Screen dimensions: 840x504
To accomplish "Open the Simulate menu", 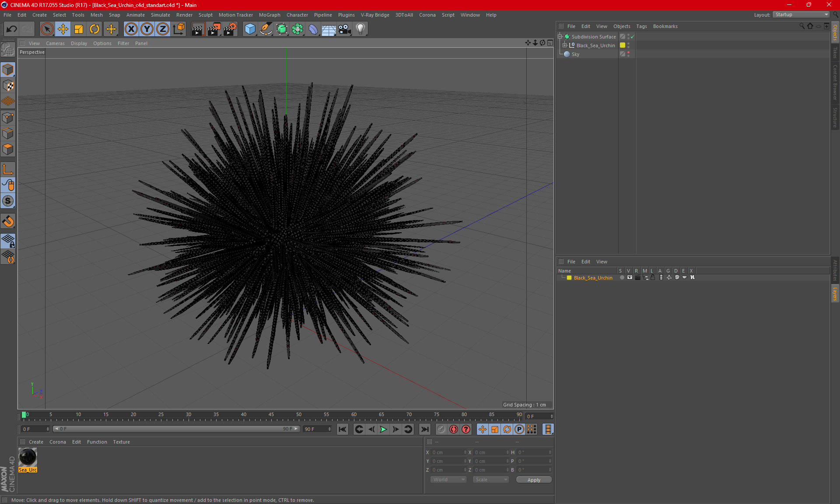I will [x=161, y=15].
